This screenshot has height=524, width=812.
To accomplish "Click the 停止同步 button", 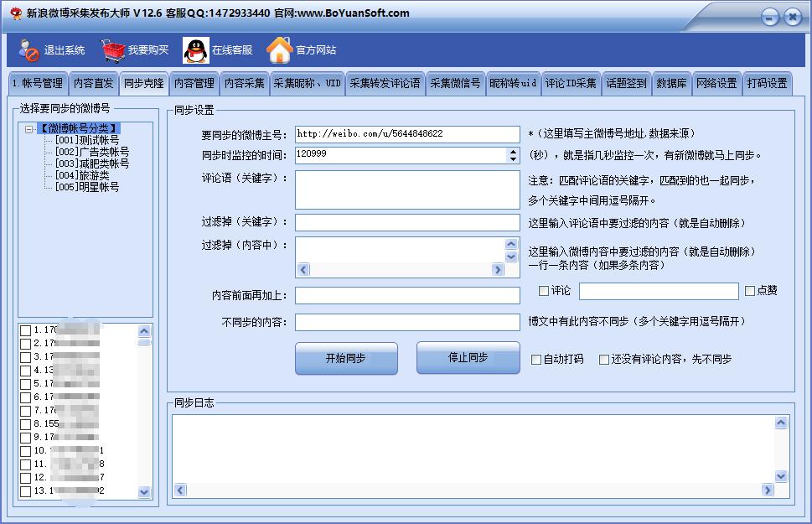I will coord(468,358).
